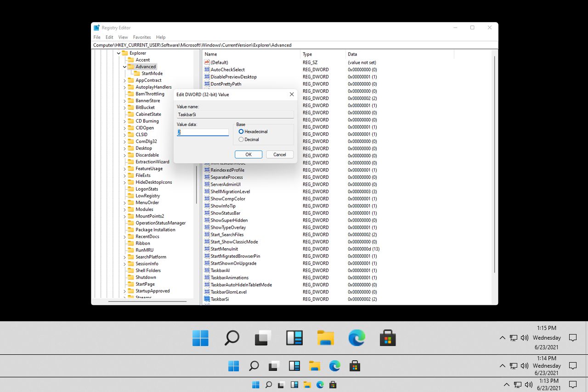Click the DWORD icon beside TaskbarGlomLevel
Viewport: 588px width, 392px height.
(207, 292)
